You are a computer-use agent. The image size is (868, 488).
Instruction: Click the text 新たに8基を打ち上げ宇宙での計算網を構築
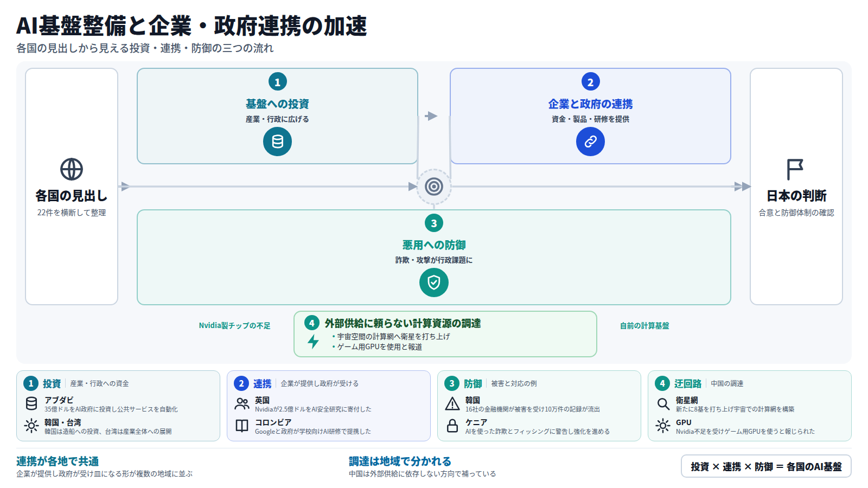tap(735, 409)
